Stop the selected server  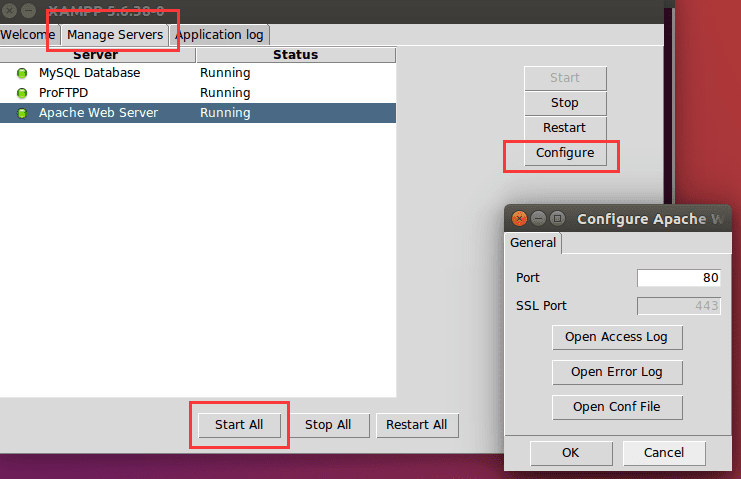565,103
